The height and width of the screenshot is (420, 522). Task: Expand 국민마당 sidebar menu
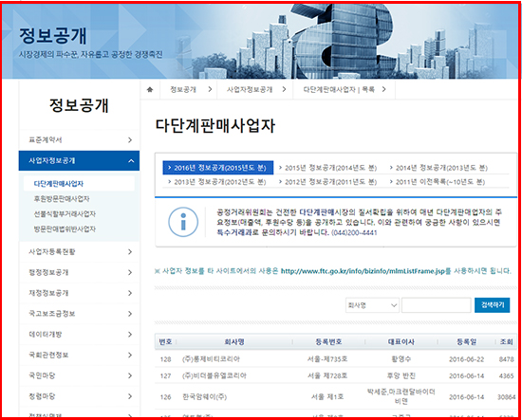click(x=79, y=375)
